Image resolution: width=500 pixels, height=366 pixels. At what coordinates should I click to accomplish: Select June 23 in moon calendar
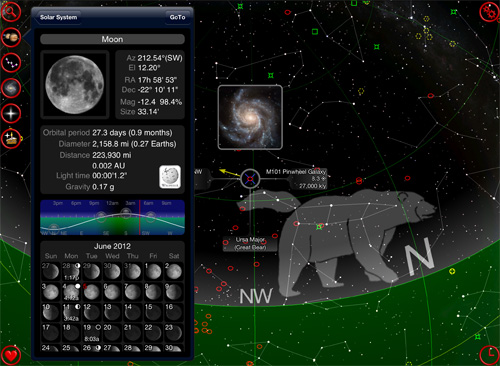click(173, 332)
